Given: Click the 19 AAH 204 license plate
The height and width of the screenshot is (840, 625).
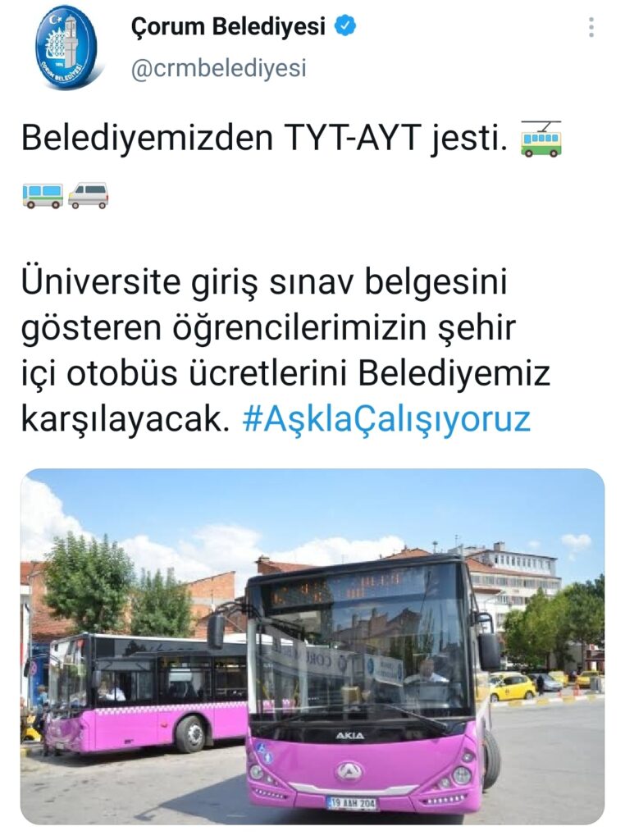Looking at the screenshot, I should click(x=353, y=803).
